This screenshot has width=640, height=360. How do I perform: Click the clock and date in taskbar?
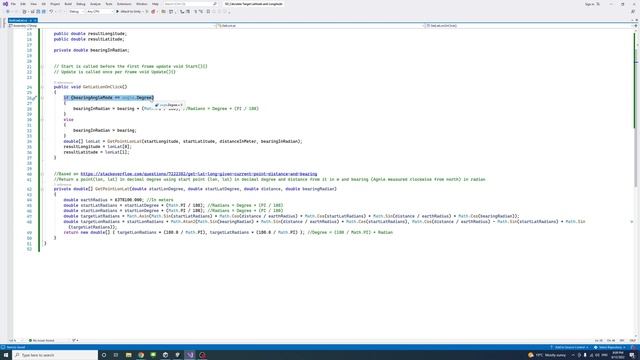pyautogui.click(x=618, y=355)
